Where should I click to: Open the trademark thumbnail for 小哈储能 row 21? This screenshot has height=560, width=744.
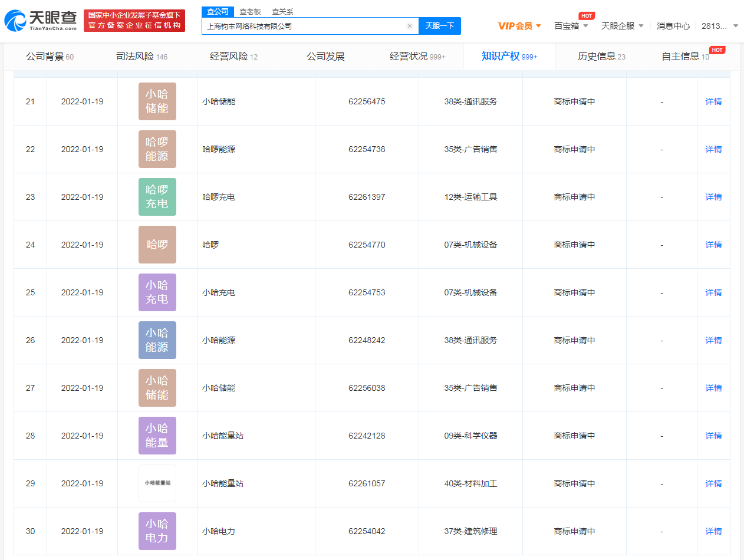[157, 101]
